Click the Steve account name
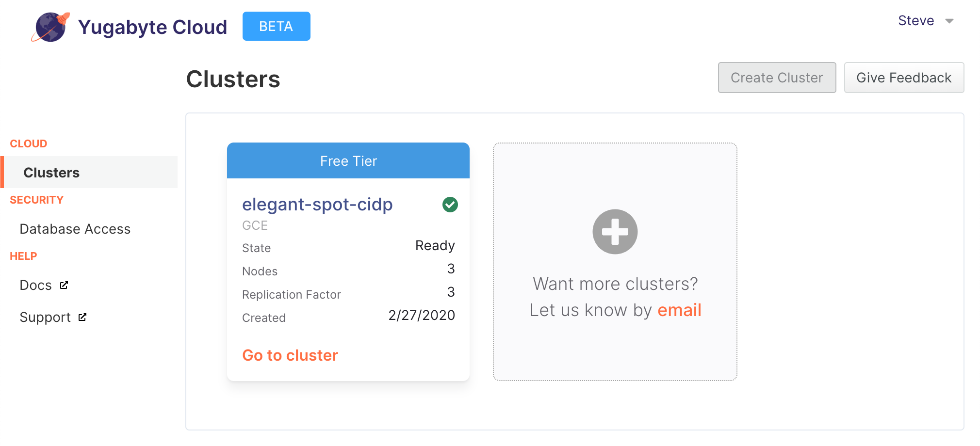 pyautogui.click(x=916, y=20)
